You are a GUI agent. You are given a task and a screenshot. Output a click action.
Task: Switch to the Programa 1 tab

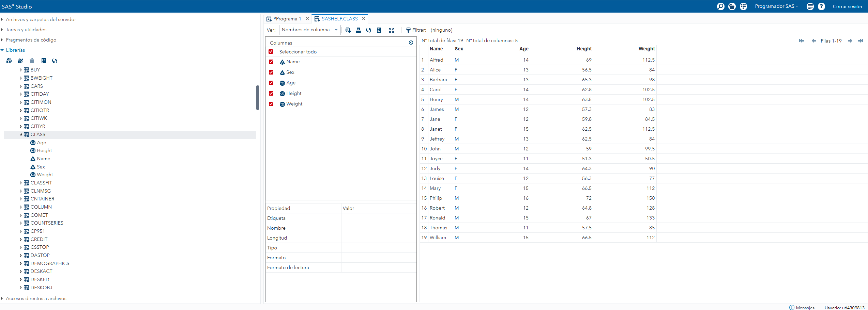click(287, 19)
